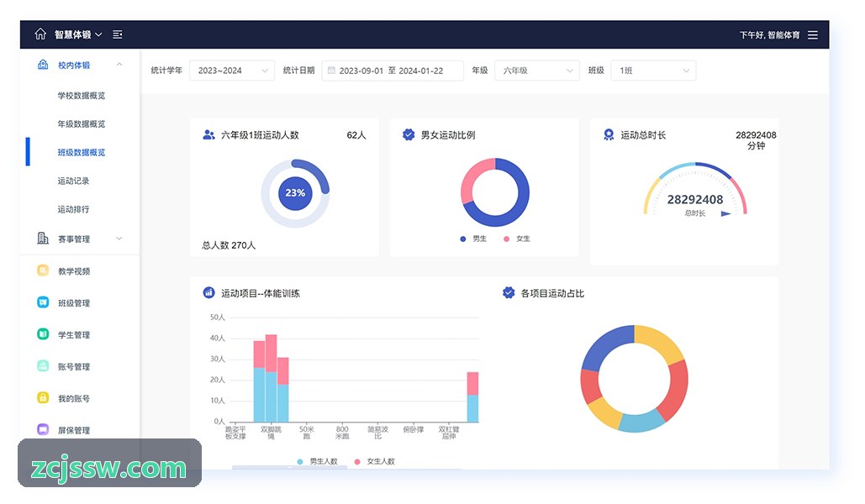Click the 账号管理 icon
This screenshot has height=504, width=865.
[x=43, y=365]
